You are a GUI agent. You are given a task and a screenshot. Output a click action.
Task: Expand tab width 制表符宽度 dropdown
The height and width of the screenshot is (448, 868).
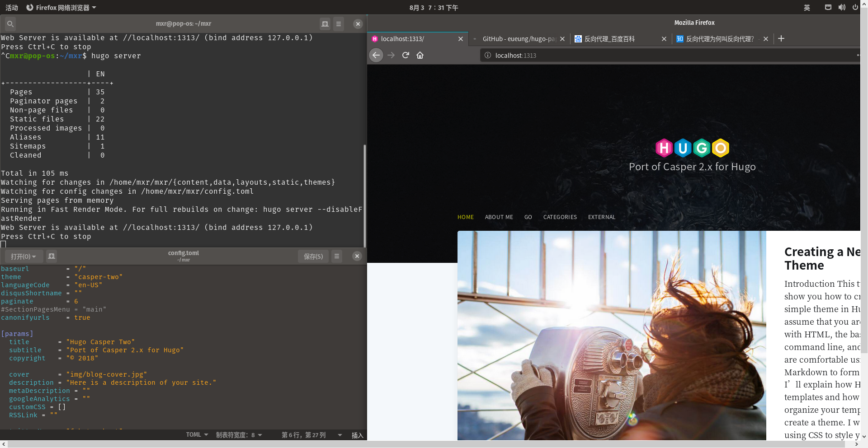tap(239, 435)
